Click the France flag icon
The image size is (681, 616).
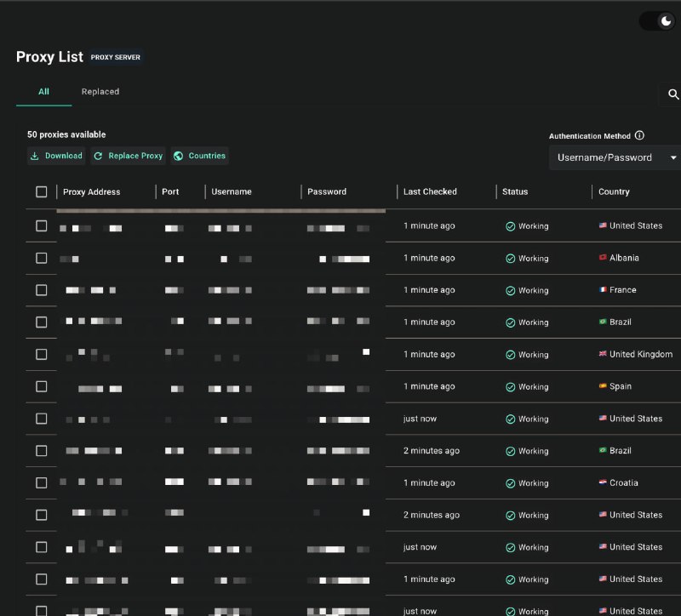(x=603, y=289)
